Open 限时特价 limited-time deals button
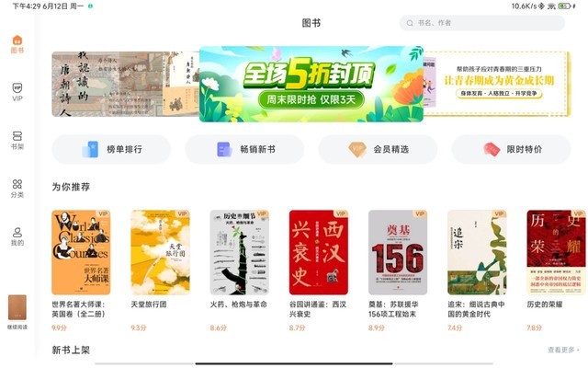Image resolution: width=588 pixels, height=368 pixels. click(511, 149)
